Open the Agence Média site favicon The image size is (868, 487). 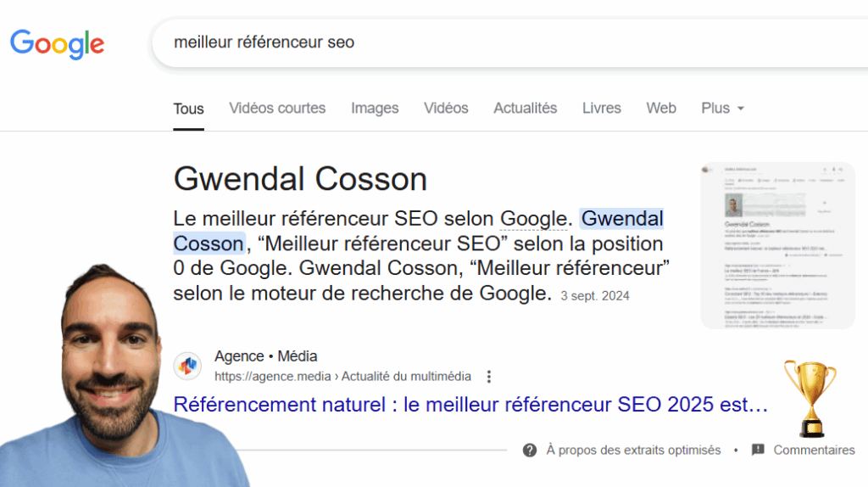tap(187, 366)
